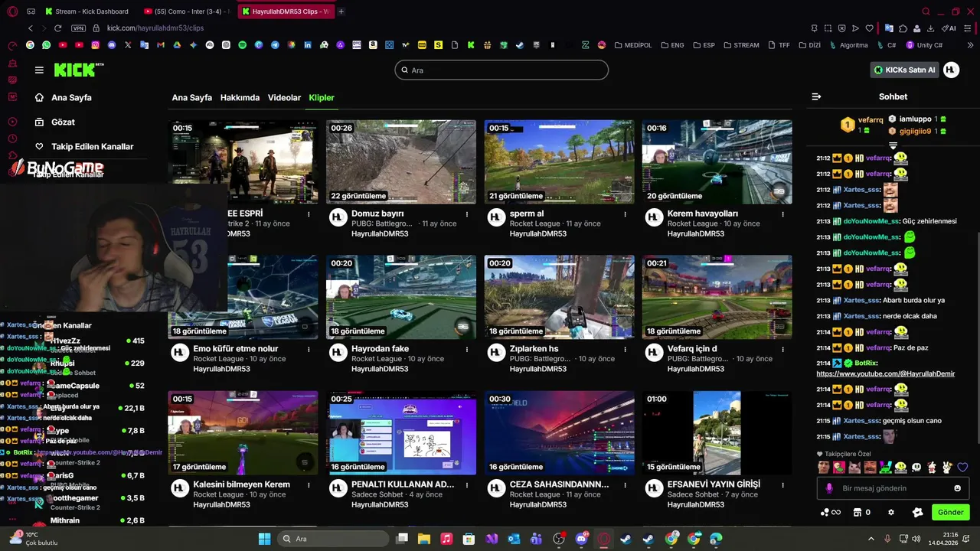Open the Kerem havayolları clip thumbnail
Image resolution: width=980 pixels, height=551 pixels.
coord(717,161)
